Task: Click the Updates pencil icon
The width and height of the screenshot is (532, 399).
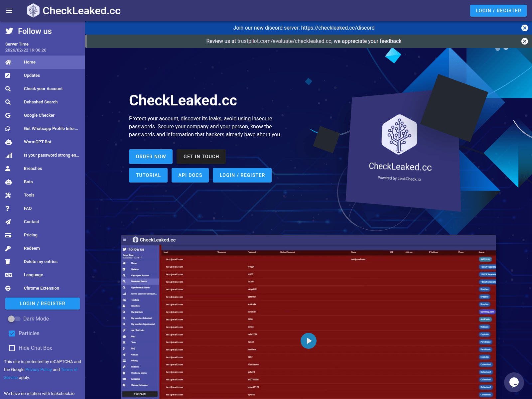Action: (8, 75)
